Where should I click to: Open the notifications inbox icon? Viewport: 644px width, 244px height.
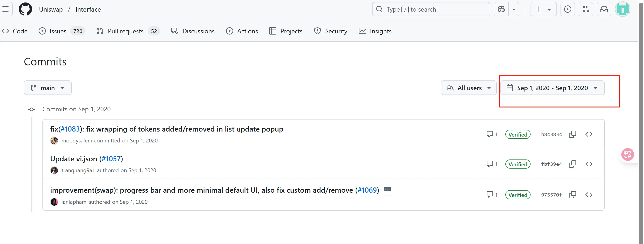604,9
